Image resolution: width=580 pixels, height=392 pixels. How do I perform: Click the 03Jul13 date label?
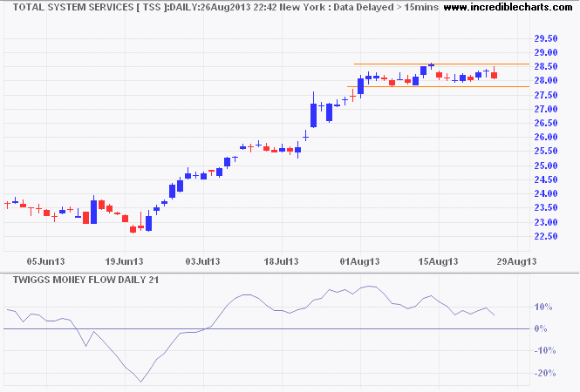(x=202, y=262)
